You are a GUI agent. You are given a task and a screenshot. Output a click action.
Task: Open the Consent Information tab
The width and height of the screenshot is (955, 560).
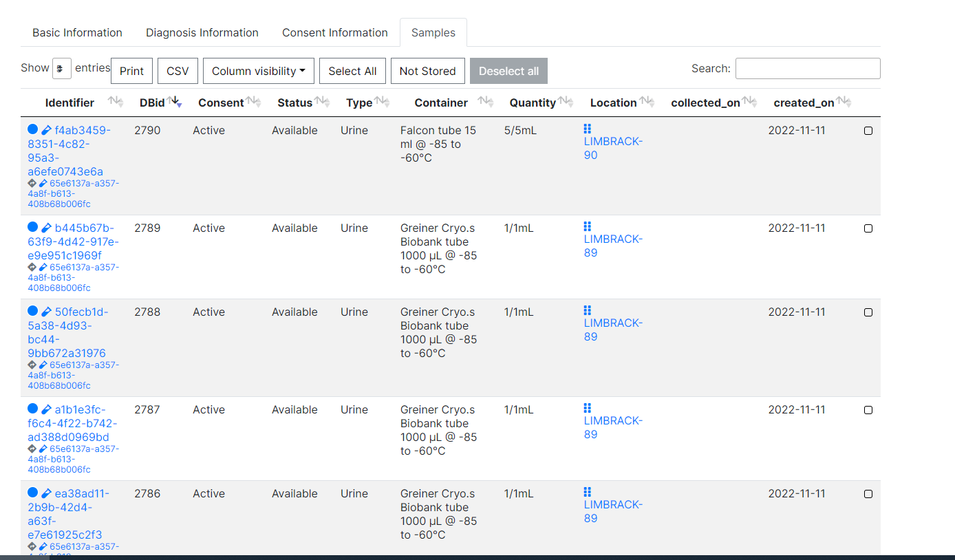[334, 32]
